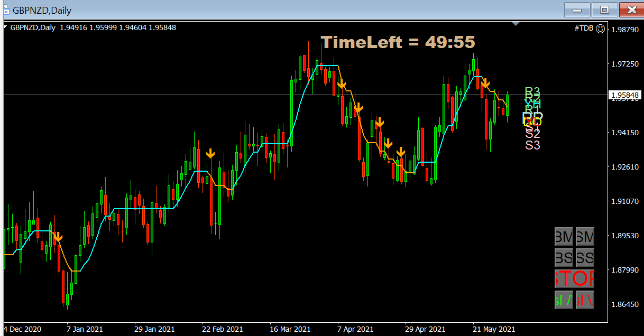
Task: Expand the OHLC data line arrow on the left
Action: point(5,27)
